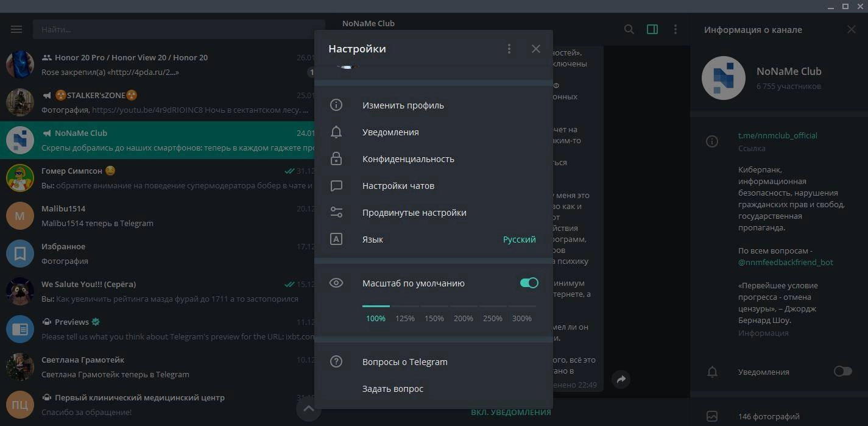The width and height of the screenshot is (868, 426).
Task: Click ВКЛ. УВЕДОМЛЕНИЯ button
Action: pyautogui.click(x=510, y=412)
